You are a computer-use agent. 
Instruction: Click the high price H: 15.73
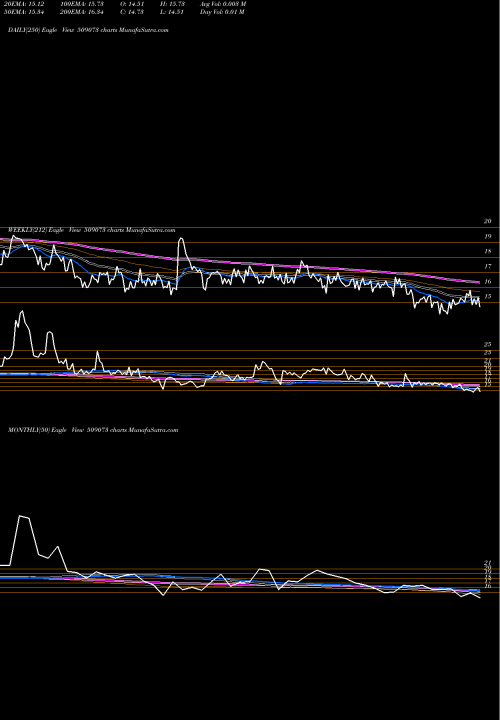coord(172,4)
